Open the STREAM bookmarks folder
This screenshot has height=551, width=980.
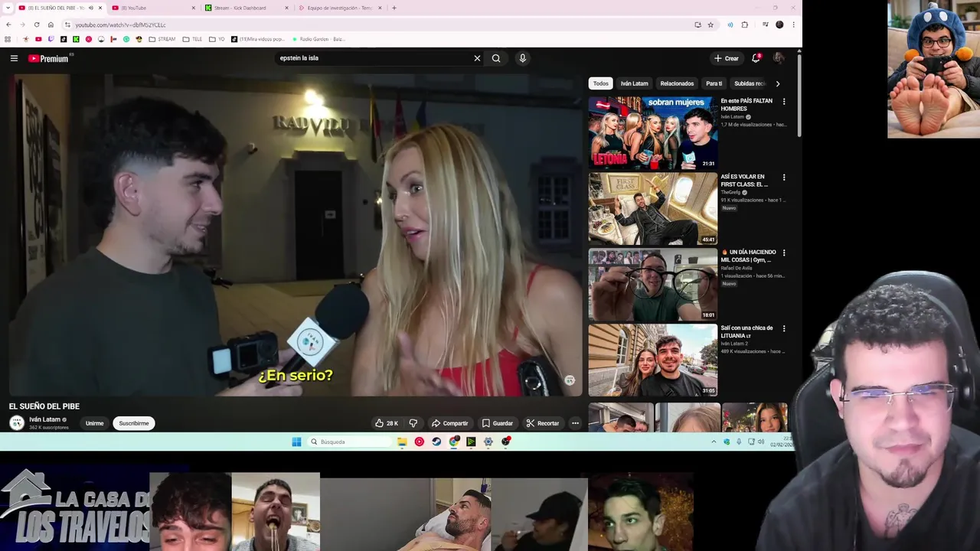point(162,39)
